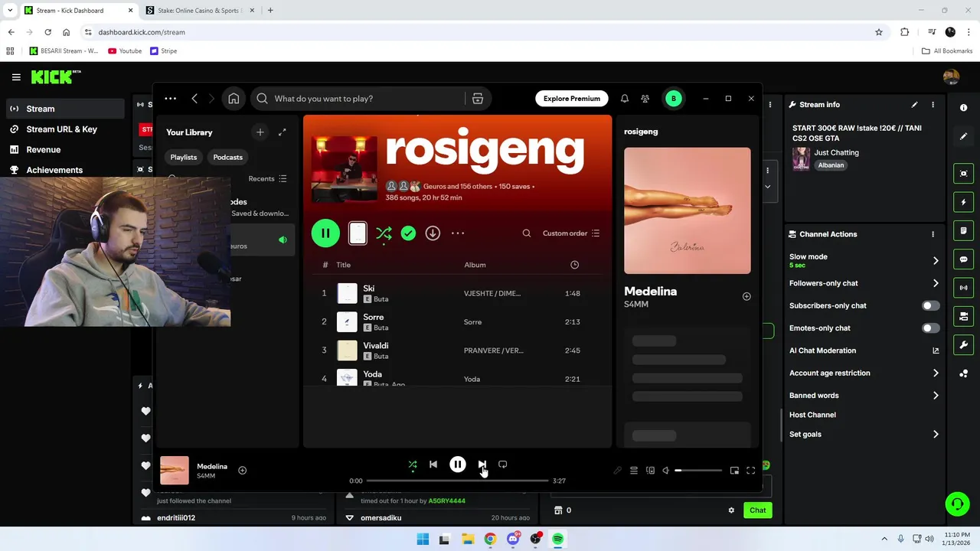Go to the previous track
Image resolution: width=980 pixels, height=551 pixels.
[x=433, y=465]
